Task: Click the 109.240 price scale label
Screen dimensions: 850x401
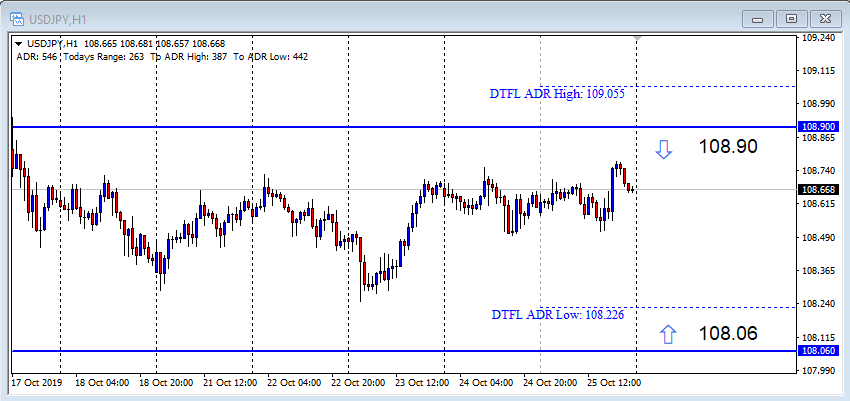Action: pos(819,38)
